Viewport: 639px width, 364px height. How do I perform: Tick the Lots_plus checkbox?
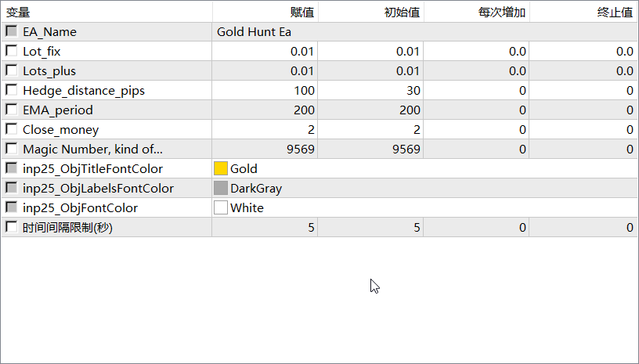pyautogui.click(x=11, y=70)
